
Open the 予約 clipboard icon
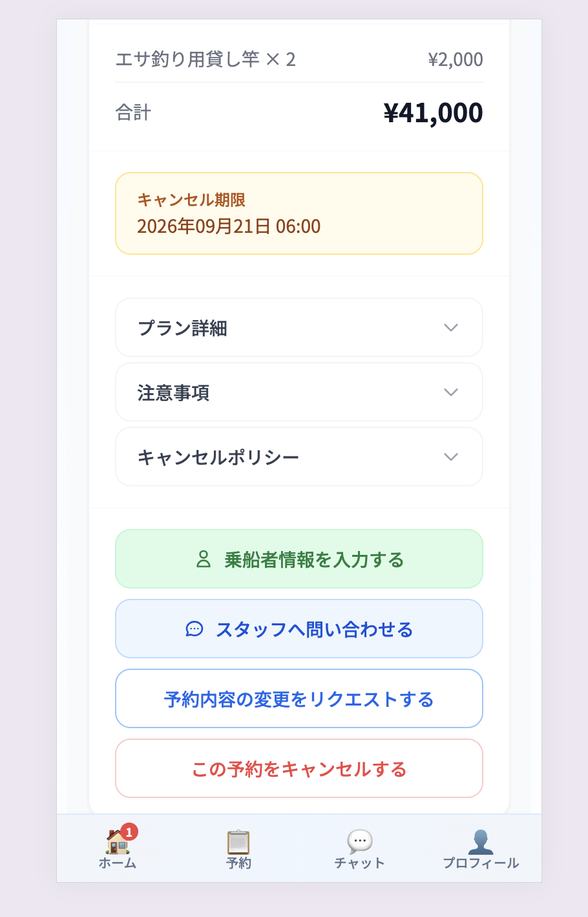coord(238,841)
